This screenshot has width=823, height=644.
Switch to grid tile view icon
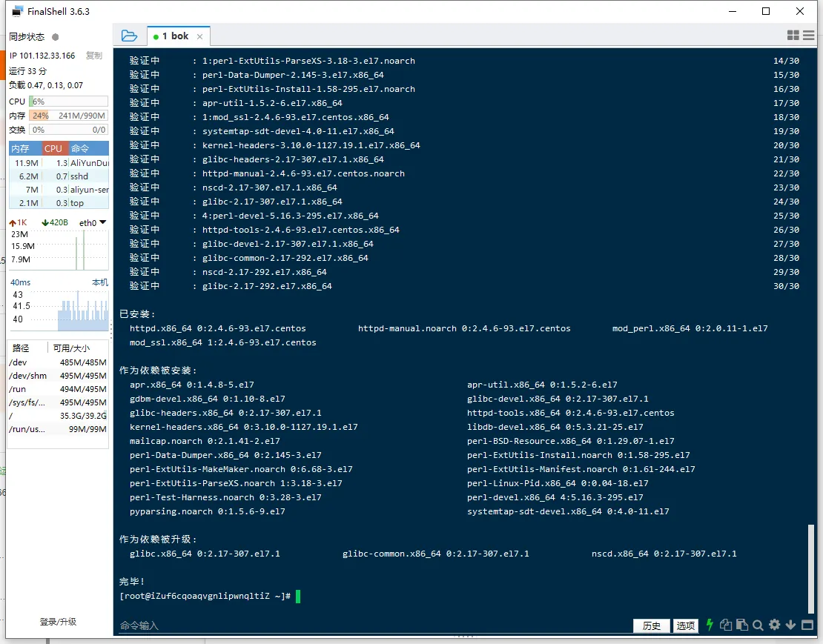[x=793, y=35]
